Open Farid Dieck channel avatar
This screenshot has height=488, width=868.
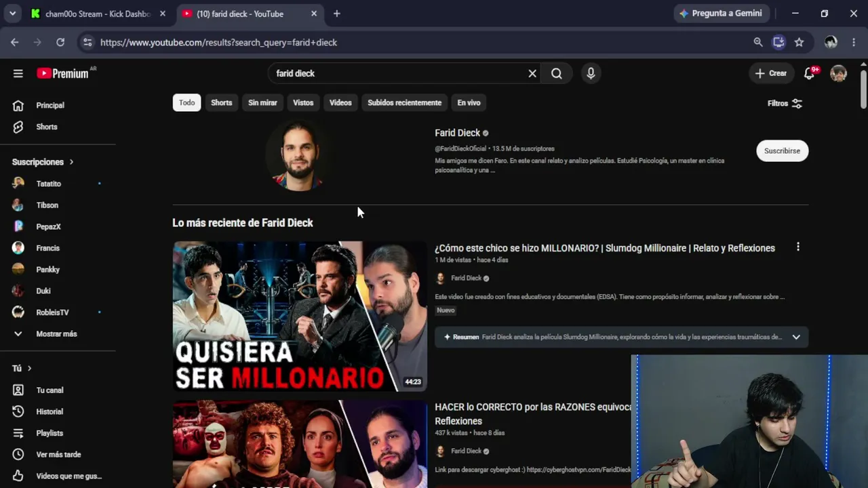click(299, 155)
